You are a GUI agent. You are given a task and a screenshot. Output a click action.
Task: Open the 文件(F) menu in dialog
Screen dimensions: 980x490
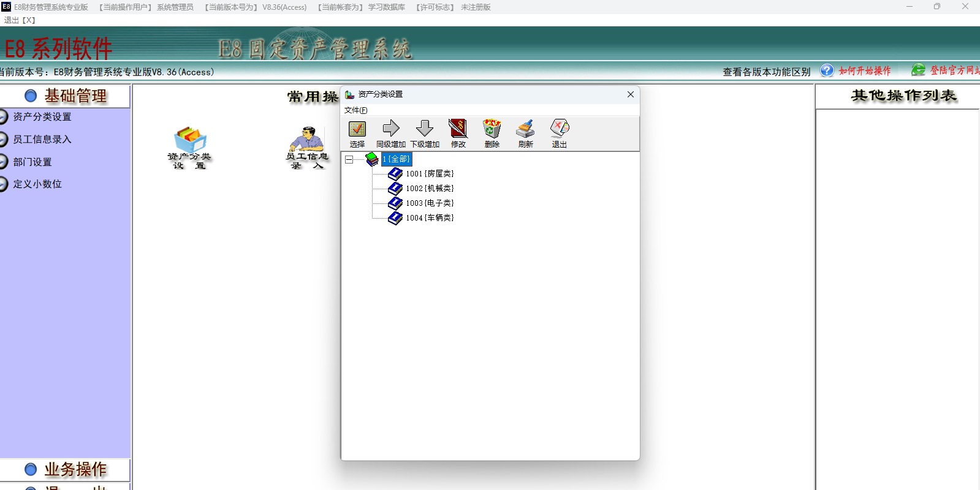[x=355, y=110]
